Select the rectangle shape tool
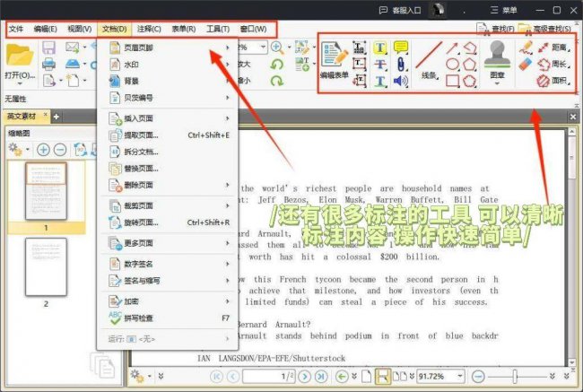 [x=452, y=81]
